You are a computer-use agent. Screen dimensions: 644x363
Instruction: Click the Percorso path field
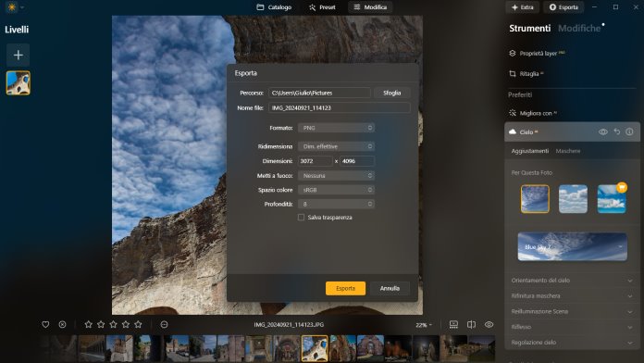click(319, 93)
